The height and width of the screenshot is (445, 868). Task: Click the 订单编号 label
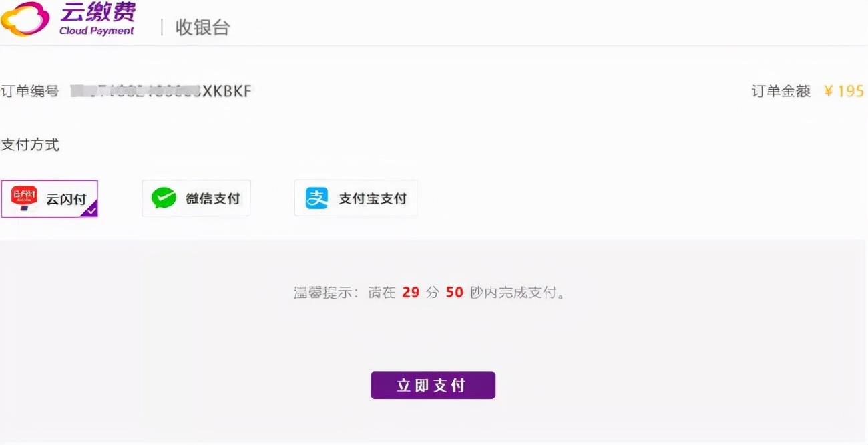(30, 91)
